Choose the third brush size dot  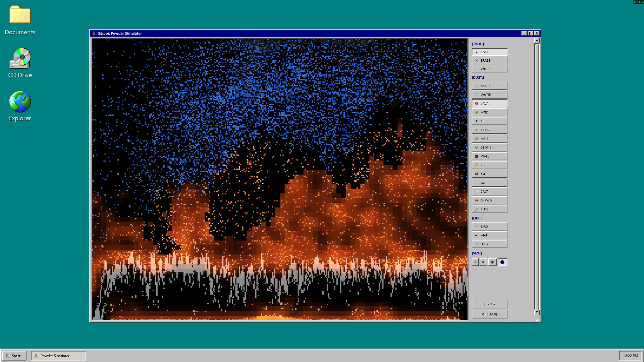[492, 262]
